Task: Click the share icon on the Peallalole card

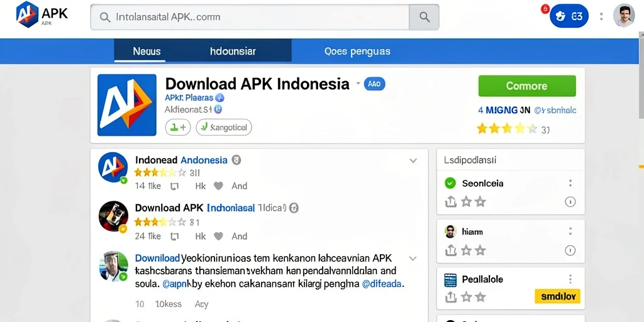Action: 450,297
